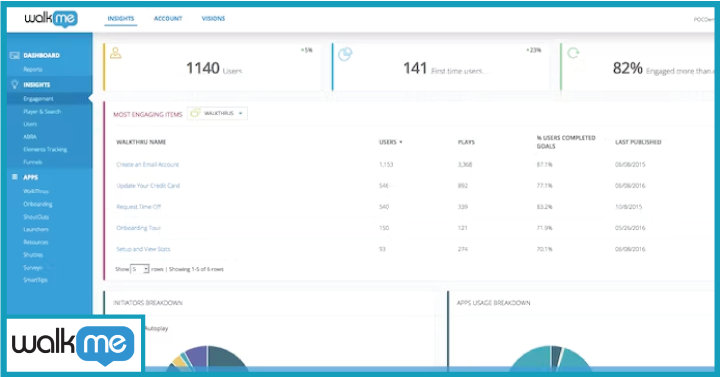Sort by the Users column arrow
This screenshot has height=377, width=720.
point(401,142)
